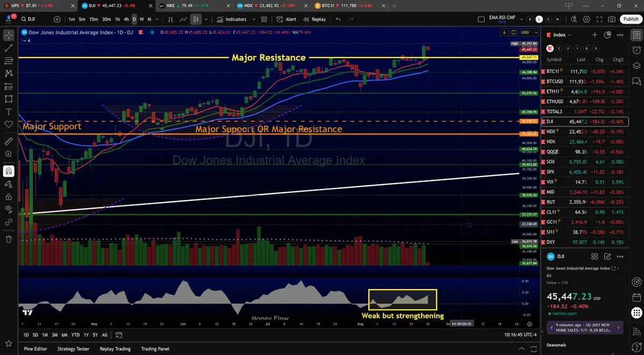Select the 4h timeframe
This screenshot has width=644, height=355.
click(126, 19)
